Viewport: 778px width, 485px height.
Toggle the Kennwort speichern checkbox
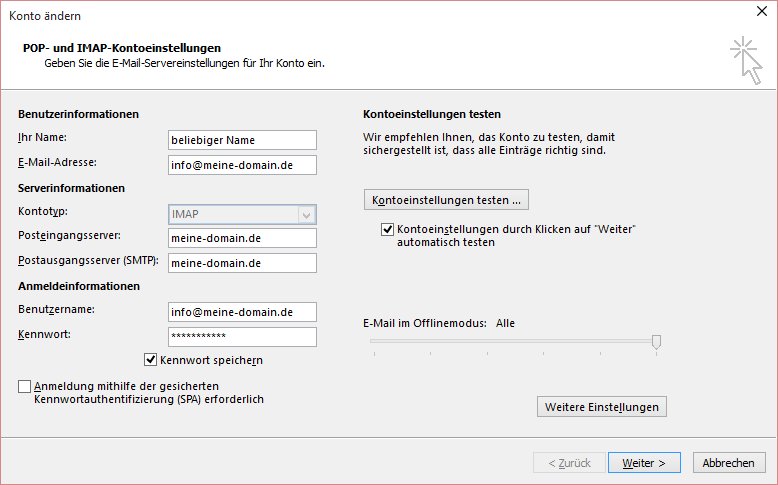pyautogui.click(x=151, y=359)
